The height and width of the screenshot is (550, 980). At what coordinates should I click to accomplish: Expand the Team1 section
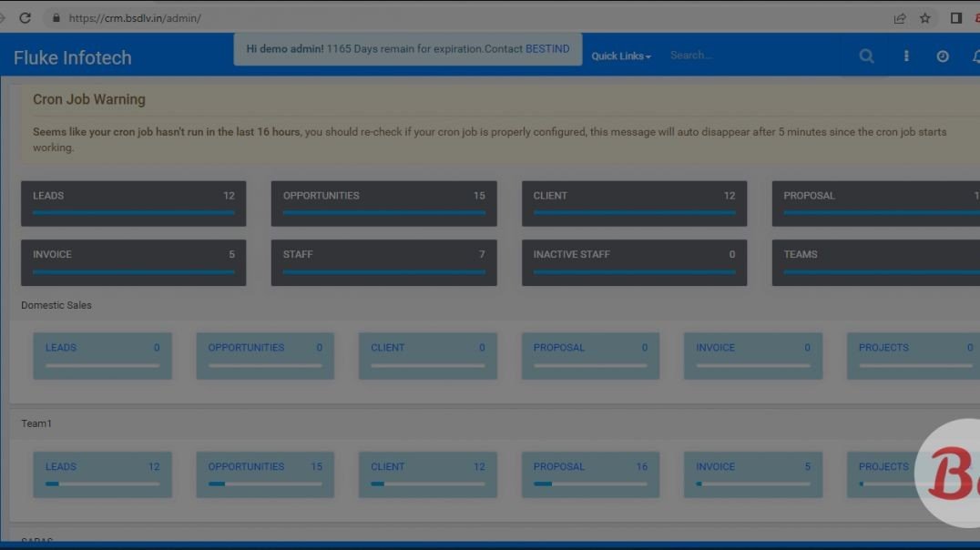(x=36, y=423)
